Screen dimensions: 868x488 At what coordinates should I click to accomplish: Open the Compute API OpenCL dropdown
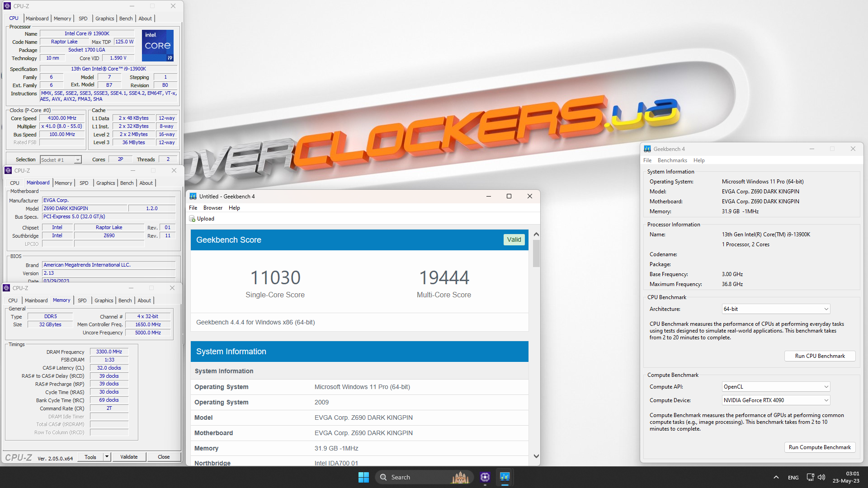click(x=776, y=387)
